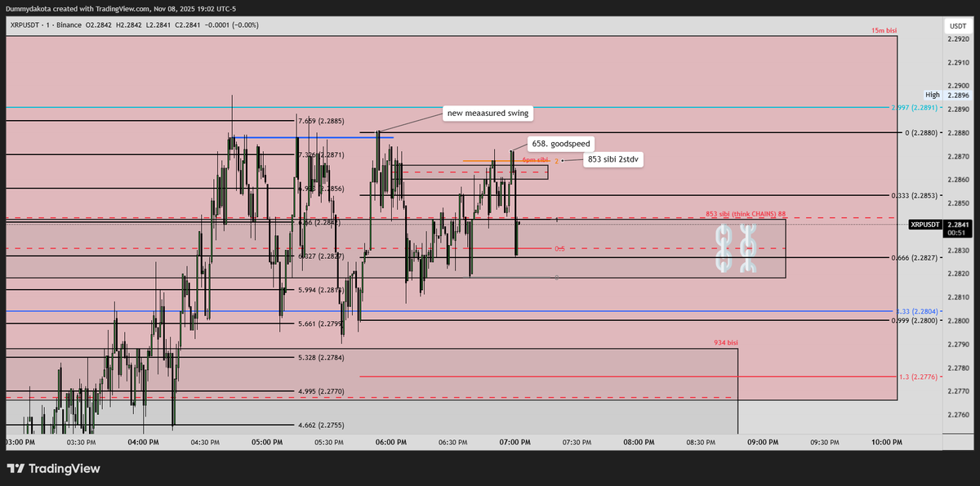Click the XRPUSDT · 1 · Binance symbol title

click(45, 25)
